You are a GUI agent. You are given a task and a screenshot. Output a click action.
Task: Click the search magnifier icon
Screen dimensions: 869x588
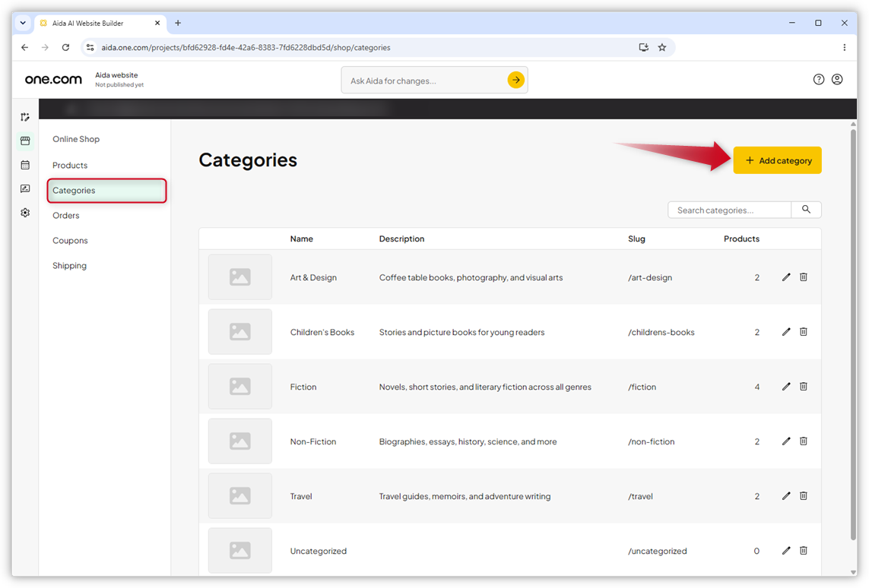tap(806, 210)
